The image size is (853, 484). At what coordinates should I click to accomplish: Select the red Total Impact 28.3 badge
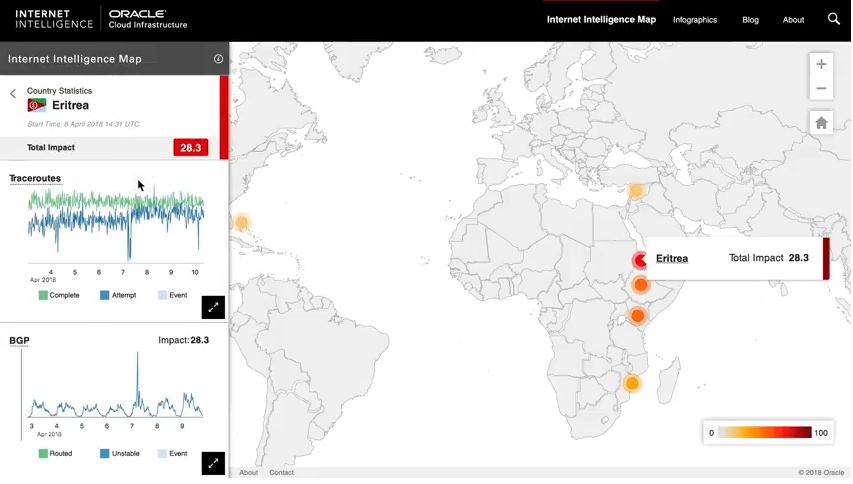coord(190,147)
